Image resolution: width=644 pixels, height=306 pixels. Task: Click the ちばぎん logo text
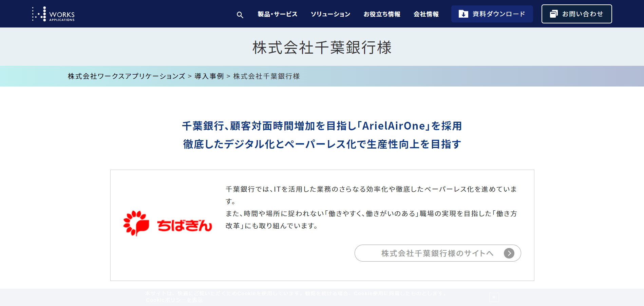point(185,226)
